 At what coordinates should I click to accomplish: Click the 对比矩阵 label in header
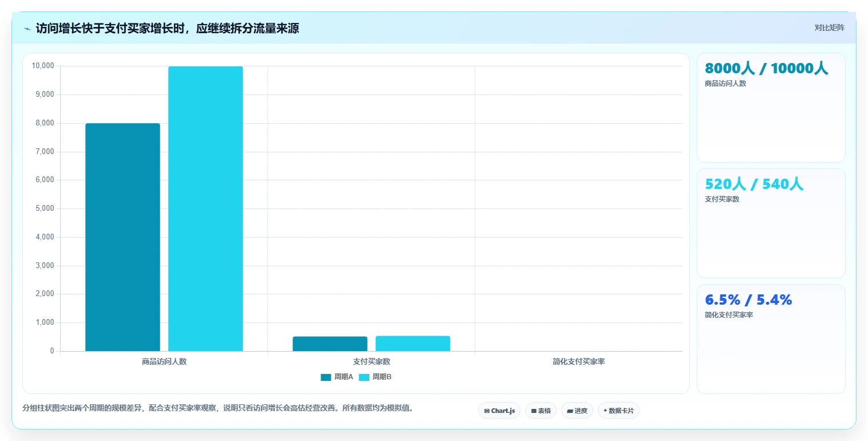click(829, 27)
